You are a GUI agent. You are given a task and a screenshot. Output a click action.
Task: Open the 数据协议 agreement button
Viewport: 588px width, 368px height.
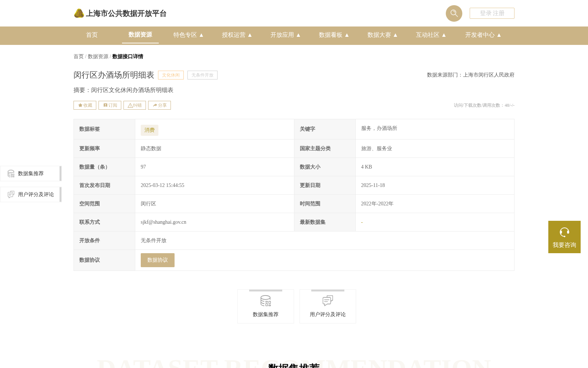158,260
